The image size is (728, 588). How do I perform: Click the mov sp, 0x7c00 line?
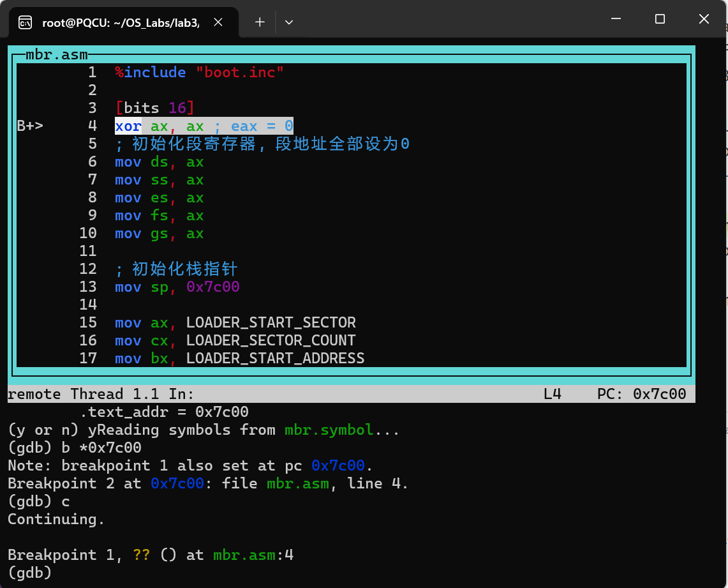click(177, 287)
